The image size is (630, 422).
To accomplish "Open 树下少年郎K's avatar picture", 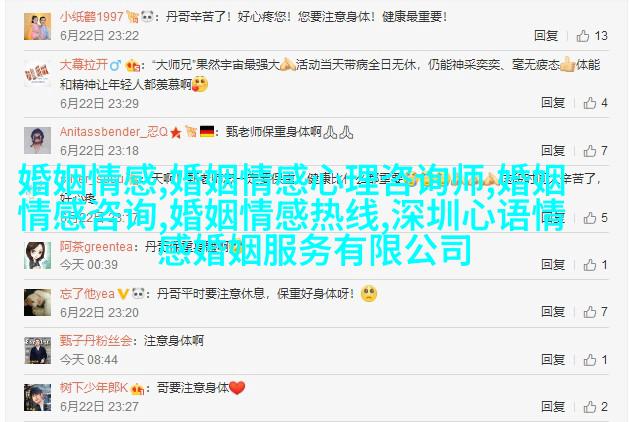I will pyautogui.click(x=37, y=397).
